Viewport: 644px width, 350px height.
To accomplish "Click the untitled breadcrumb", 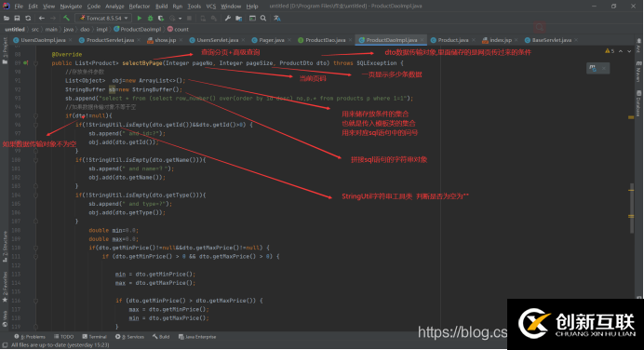I will coord(15,29).
